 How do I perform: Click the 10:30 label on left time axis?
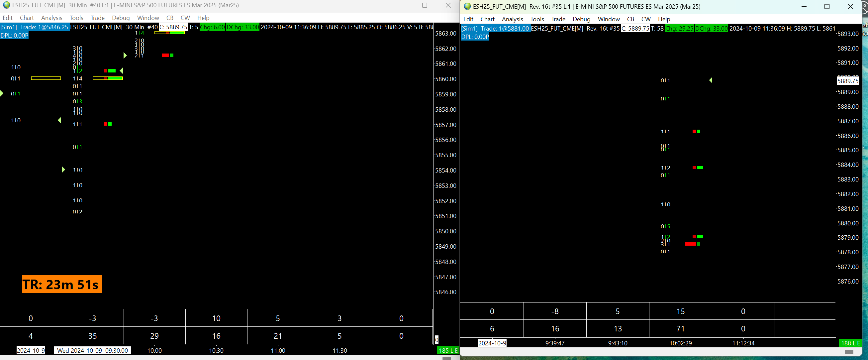tap(216, 351)
